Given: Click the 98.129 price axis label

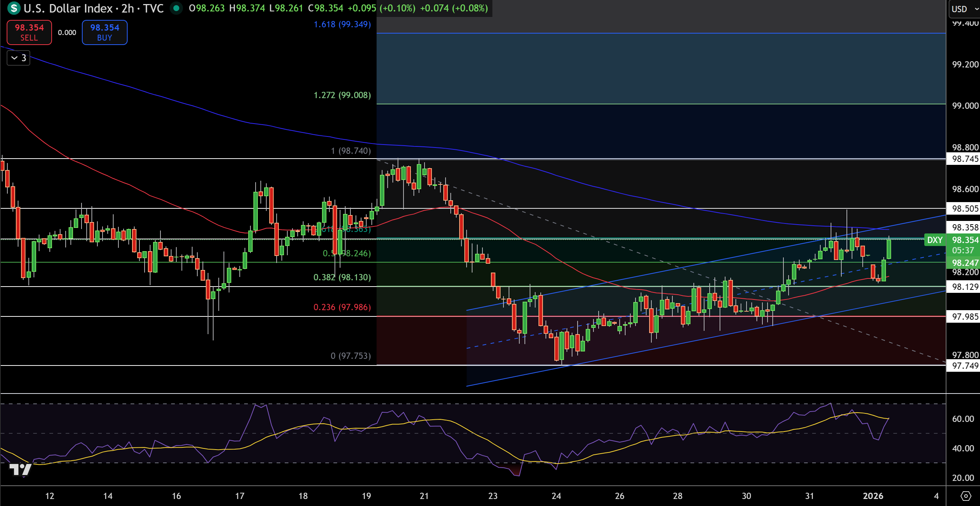Looking at the screenshot, I should pos(964,287).
